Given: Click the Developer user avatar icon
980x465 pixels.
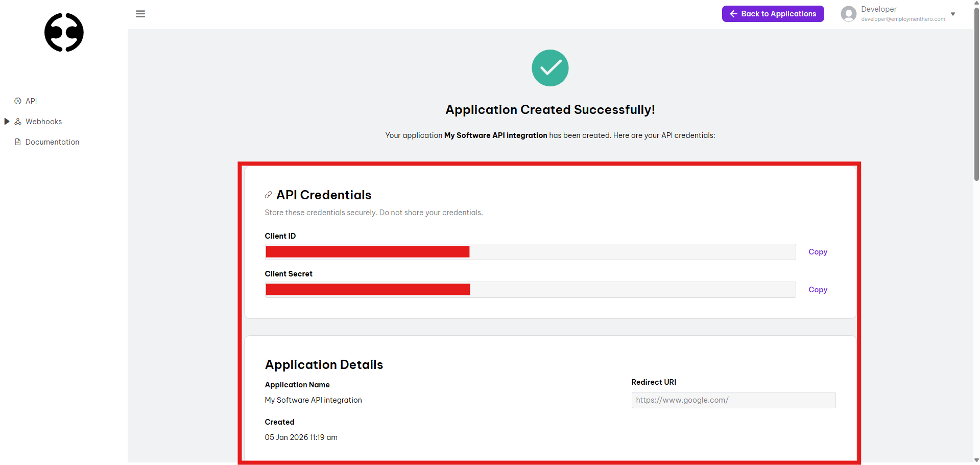Looking at the screenshot, I should 848,14.
